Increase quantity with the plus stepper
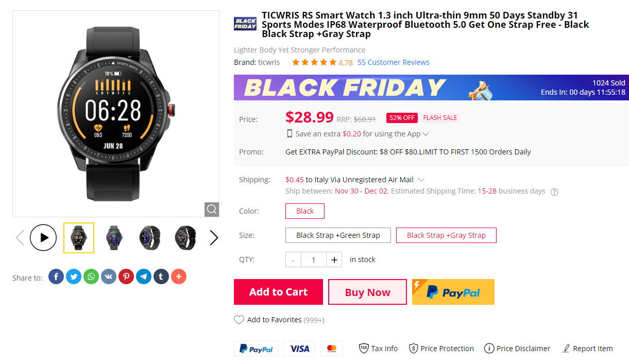 point(334,259)
